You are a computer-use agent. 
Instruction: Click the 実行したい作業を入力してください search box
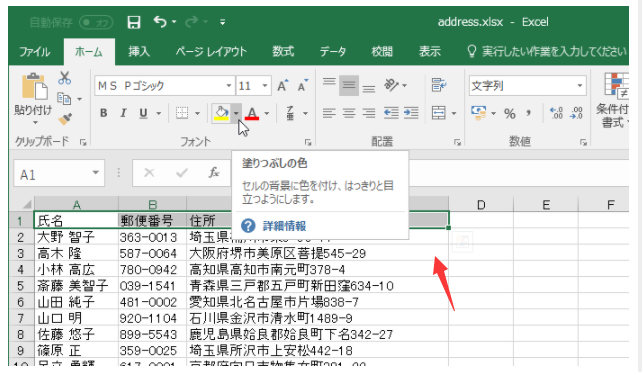point(547,52)
